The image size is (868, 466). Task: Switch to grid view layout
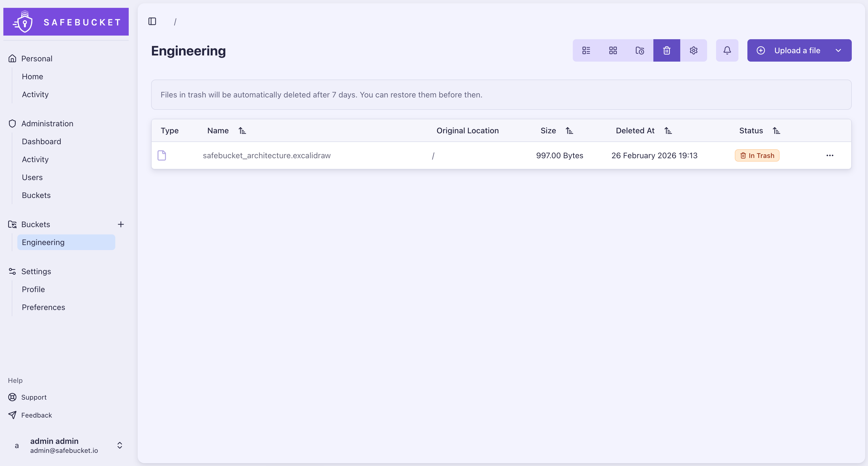613,50
